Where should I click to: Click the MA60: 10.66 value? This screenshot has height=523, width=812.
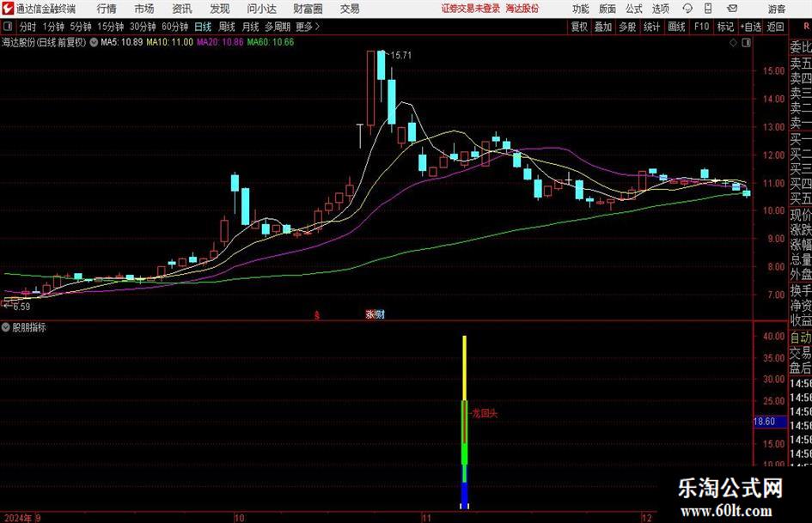click(271, 42)
